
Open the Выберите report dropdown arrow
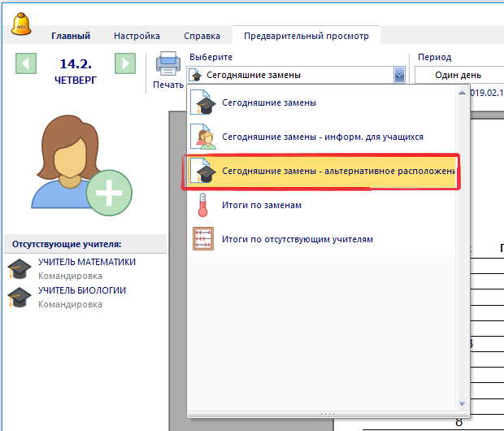point(398,76)
